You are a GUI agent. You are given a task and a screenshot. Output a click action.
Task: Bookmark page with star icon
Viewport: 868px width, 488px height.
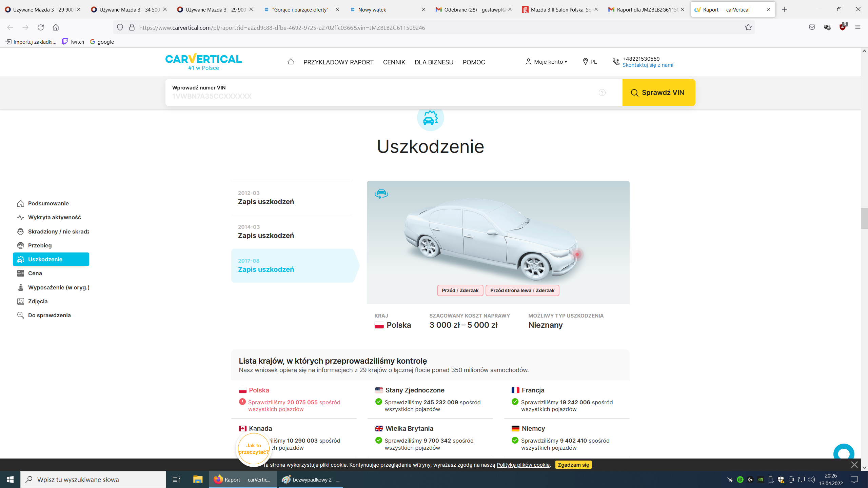pyautogui.click(x=748, y=27)
